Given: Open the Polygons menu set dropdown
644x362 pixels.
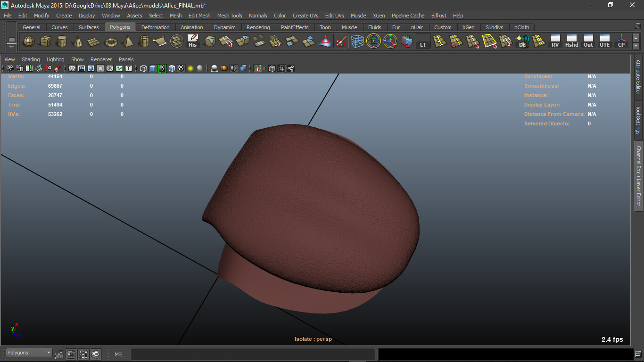Looking at the screenshot, I should pyautogui.click(x=29, y=353).
